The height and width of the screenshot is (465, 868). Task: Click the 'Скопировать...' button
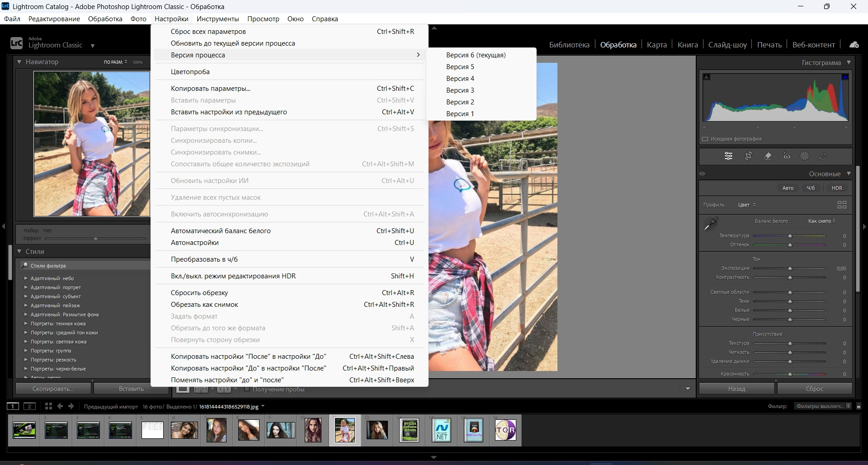tap(53, 389)
